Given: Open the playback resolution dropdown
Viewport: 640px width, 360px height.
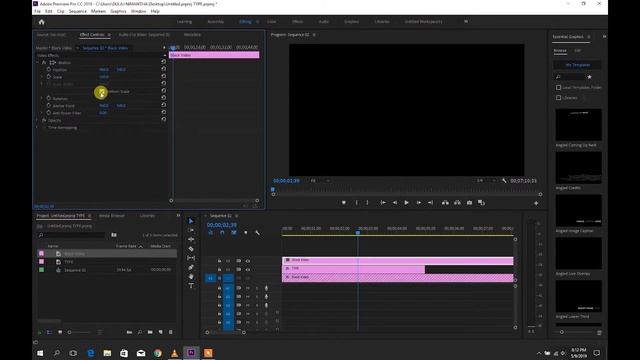Looking at the screenshot, I should point(486,180).
